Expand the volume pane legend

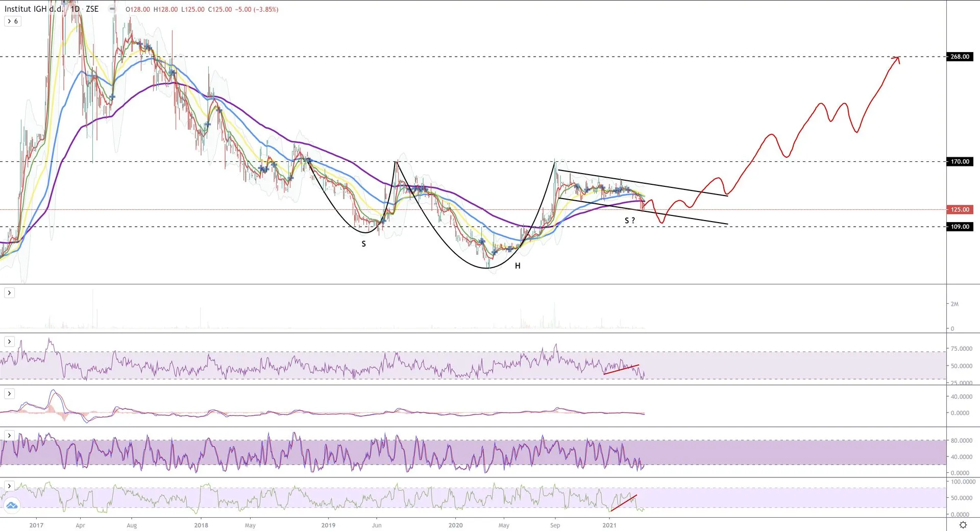coord(9,293)
